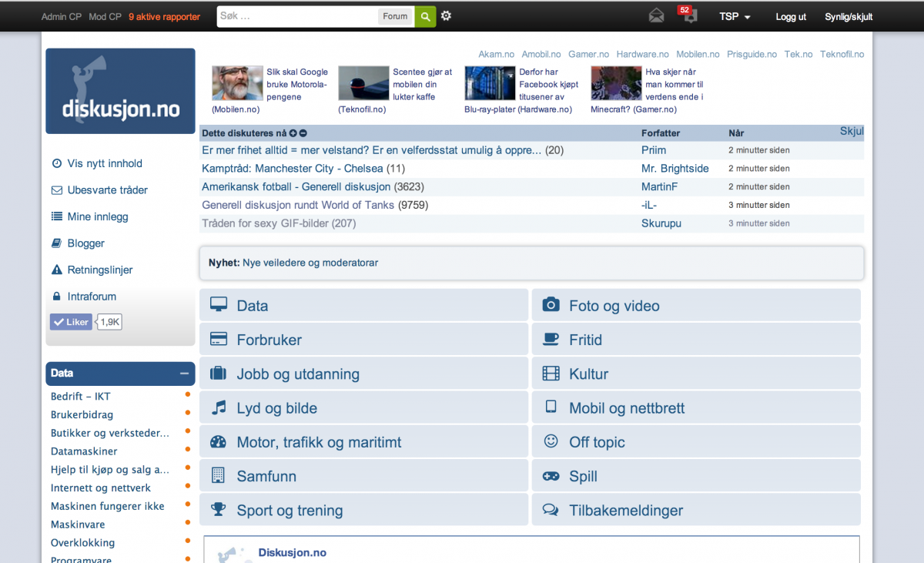The image size is (924, 563).
Task: Open the TSP user dropdown
Action: 735,16
